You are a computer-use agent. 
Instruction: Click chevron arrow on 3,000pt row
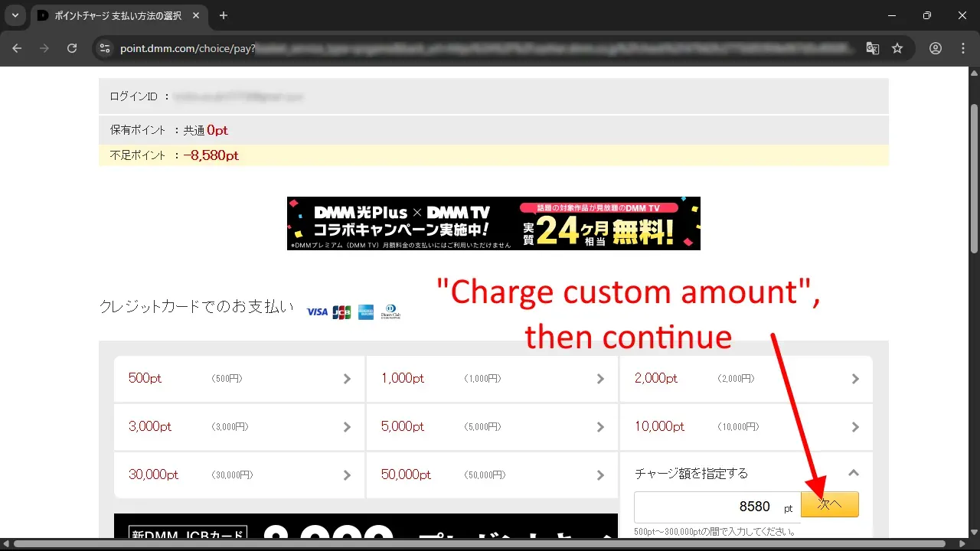[347, 427]
